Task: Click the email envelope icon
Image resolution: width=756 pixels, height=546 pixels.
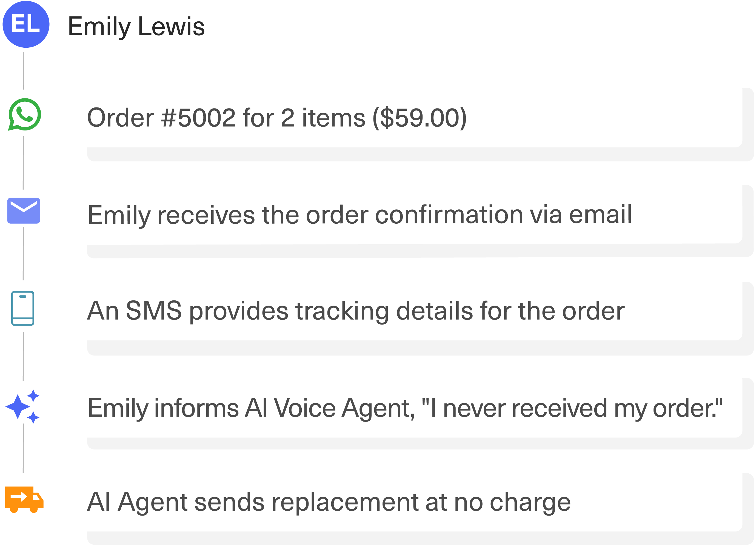Action: coord(24,211)
